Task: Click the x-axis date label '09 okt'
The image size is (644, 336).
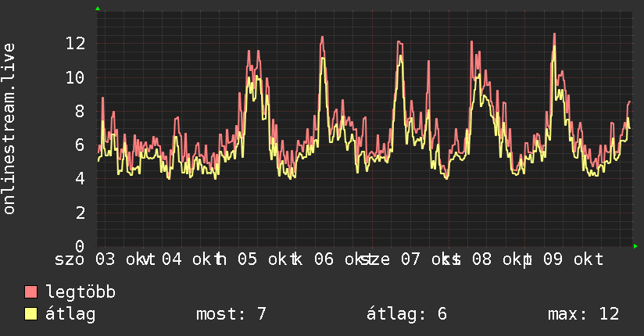Action: click(574, 259)
